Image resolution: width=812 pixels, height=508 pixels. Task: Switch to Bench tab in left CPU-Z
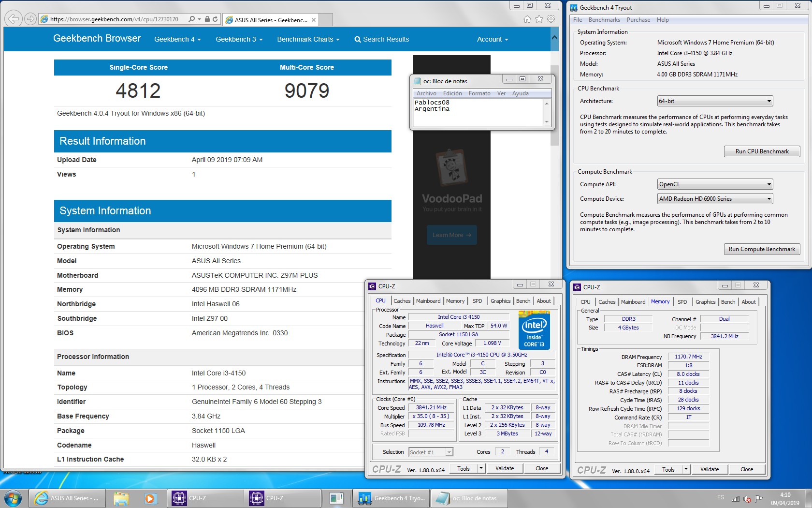[523, 301]
